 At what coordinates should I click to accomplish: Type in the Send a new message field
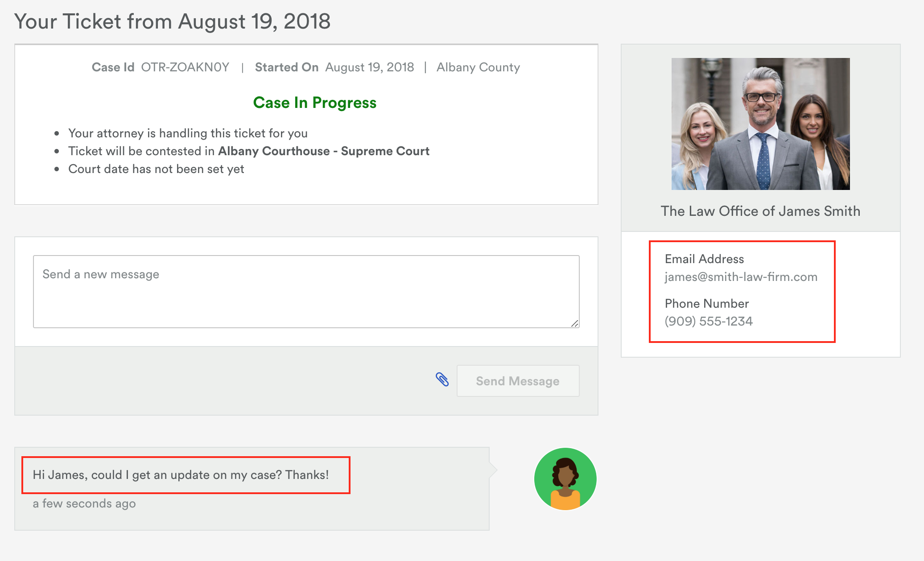pos(306,291)
